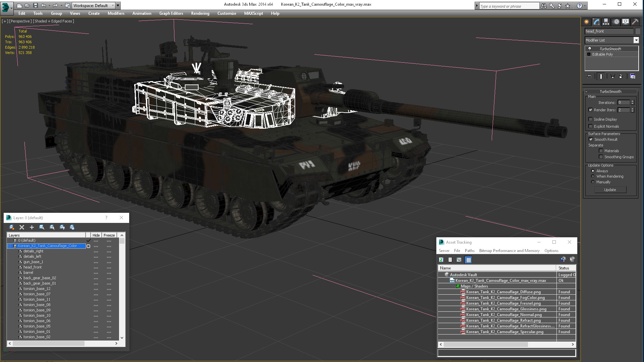Click Remove Modifier from stack icon
Screen dimensions: 644x362
pyautogui.click(x=621, y=76)
